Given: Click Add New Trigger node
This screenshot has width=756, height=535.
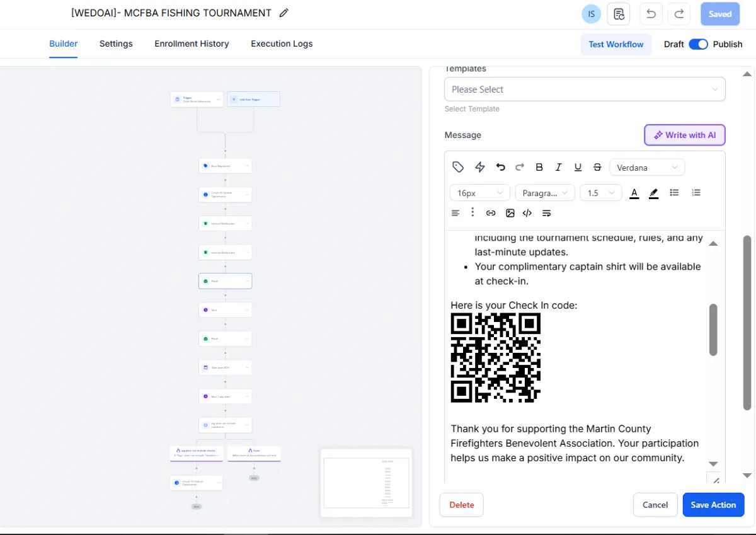Looking at the screenshot, I should pyautogui.click(x=253, y=100).
